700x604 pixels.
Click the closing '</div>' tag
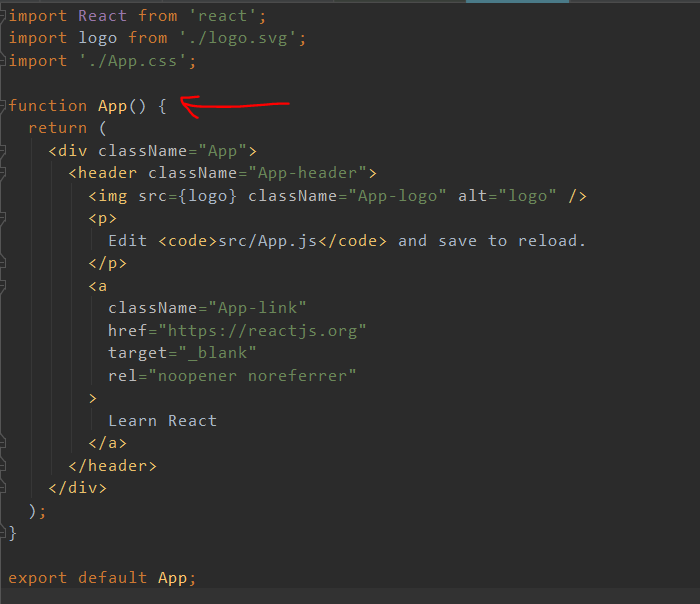78,487
